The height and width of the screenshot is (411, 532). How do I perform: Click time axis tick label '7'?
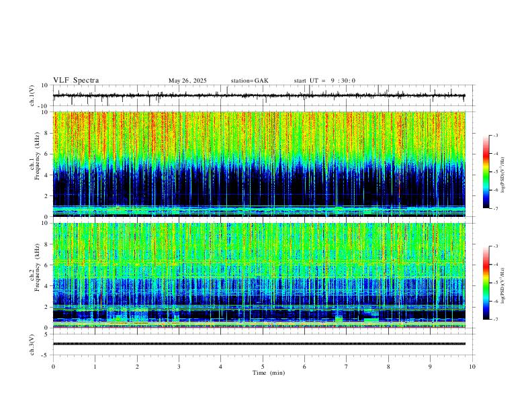click(347, 367)
